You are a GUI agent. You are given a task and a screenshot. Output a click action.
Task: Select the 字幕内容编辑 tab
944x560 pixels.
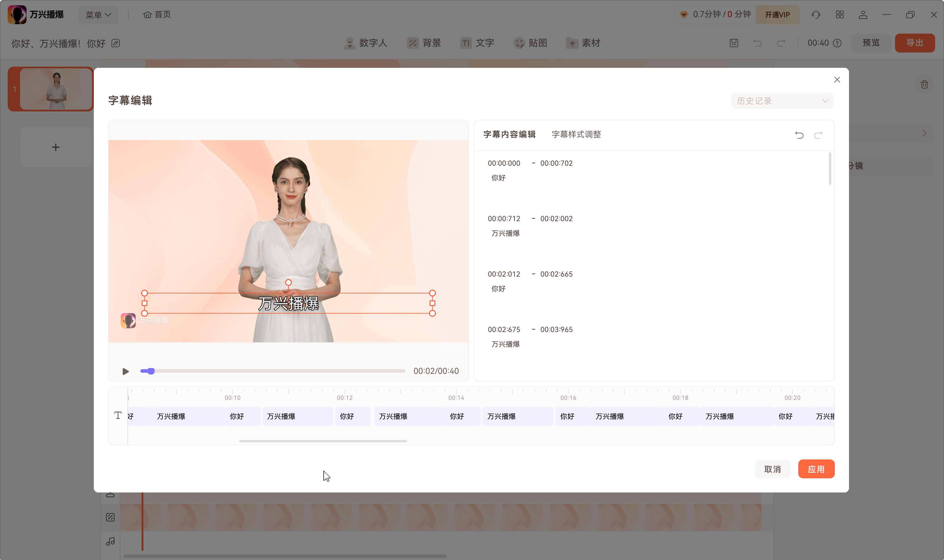tap(509, 134)
